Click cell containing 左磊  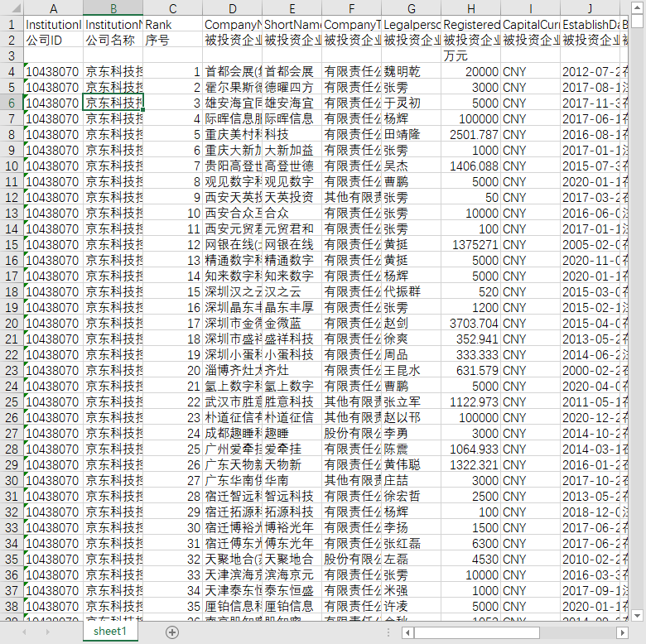411,560
